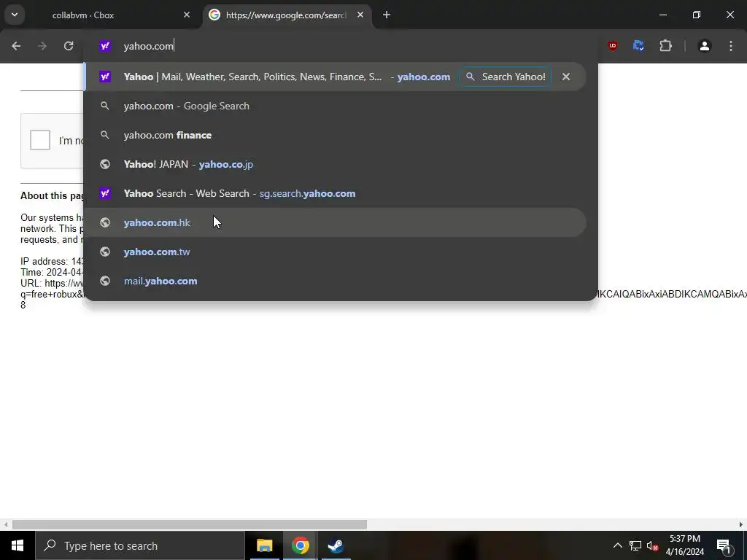
Task: Click the Yahoo logo icon in address bar
Action: point(105,46)
